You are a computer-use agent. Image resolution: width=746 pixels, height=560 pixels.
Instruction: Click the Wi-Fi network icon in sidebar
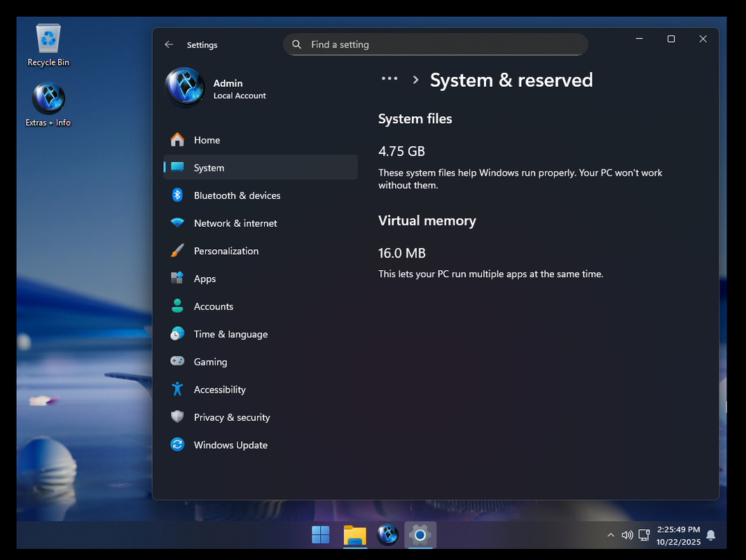(177, 223)
